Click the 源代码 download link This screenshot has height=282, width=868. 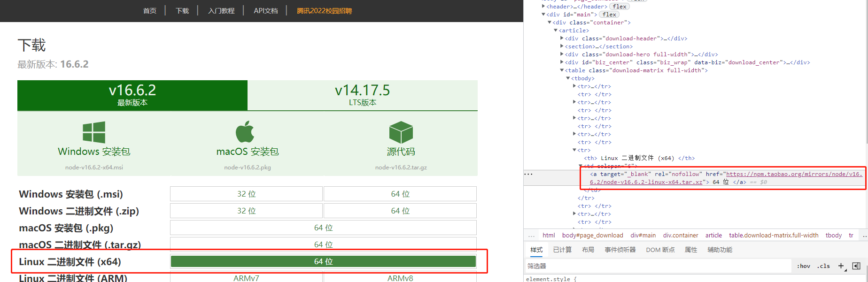tap(401, 152)
